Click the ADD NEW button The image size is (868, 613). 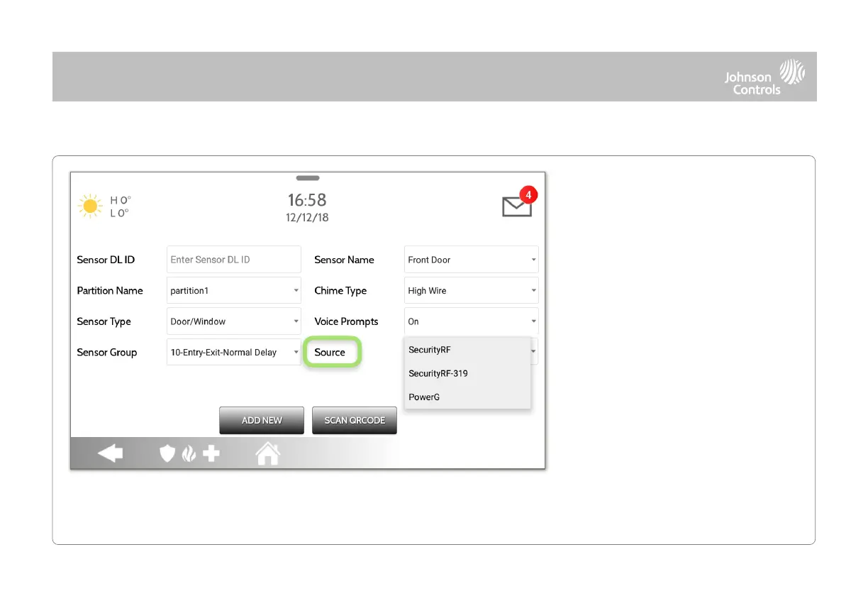click(x=262, y=421)
